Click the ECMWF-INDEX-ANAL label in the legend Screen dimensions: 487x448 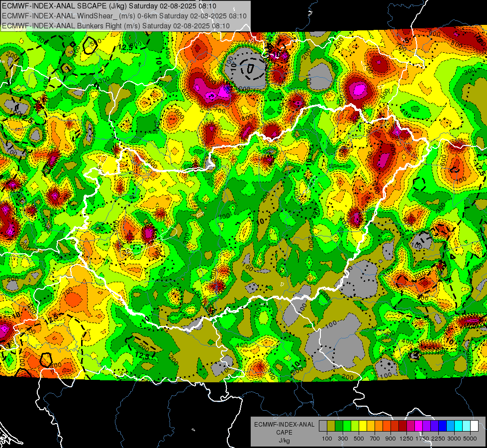point(284,425)
